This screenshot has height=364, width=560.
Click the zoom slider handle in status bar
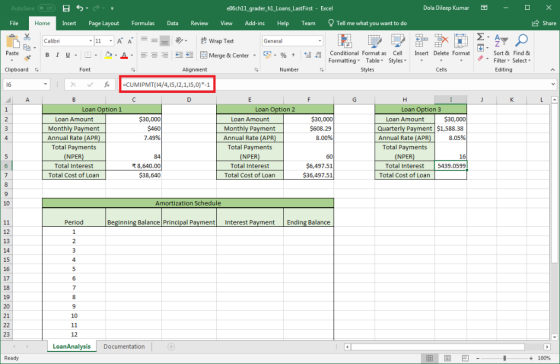(x=505, y=358)
